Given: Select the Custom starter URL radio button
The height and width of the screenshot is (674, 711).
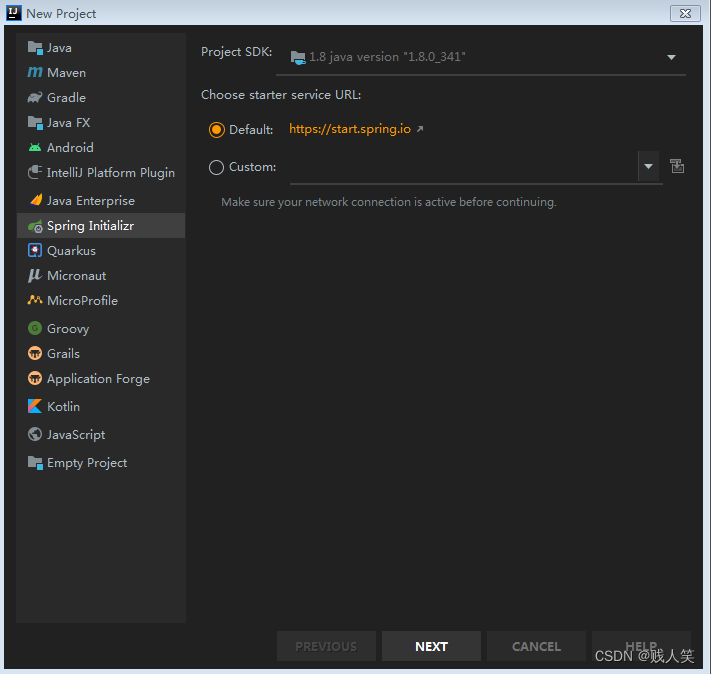Looking at the screenshot, I should tap(216, 167).
